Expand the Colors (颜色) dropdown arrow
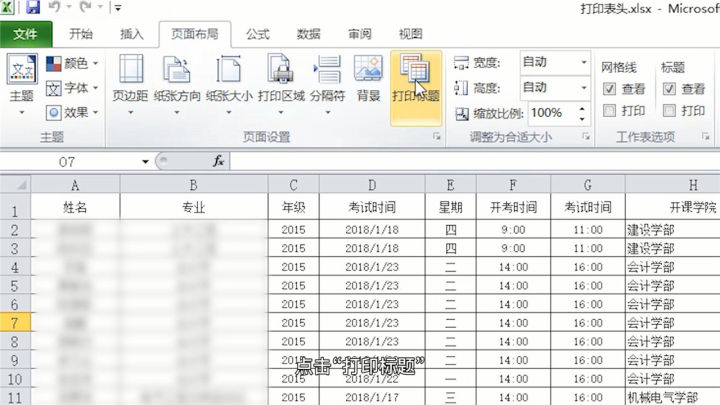The image size is (720, 405). click(96, 63)
